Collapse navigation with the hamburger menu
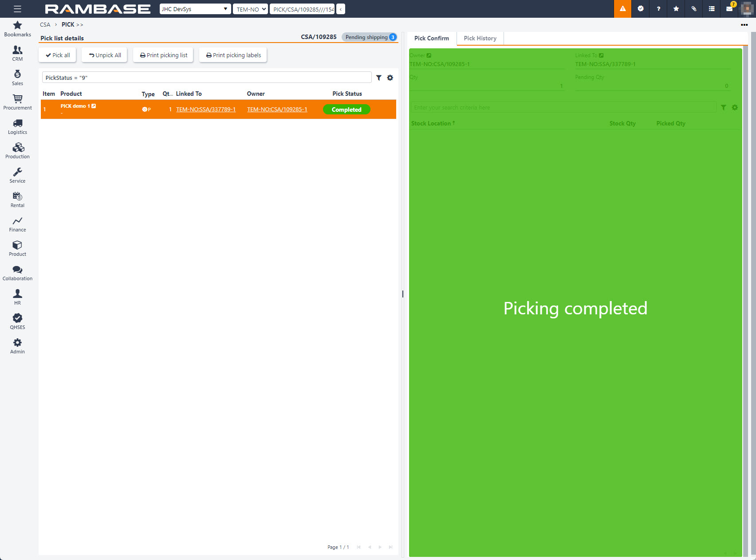 pos(17,9)
